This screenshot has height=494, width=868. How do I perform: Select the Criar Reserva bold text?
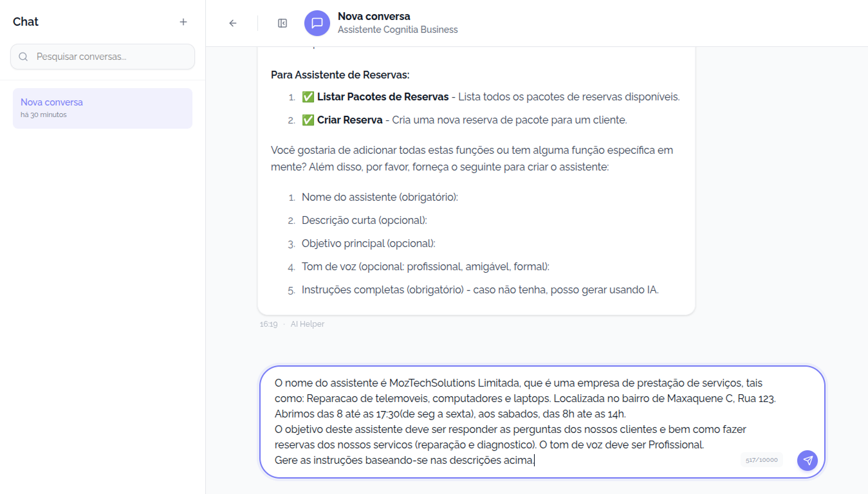(x=349, y=120)
